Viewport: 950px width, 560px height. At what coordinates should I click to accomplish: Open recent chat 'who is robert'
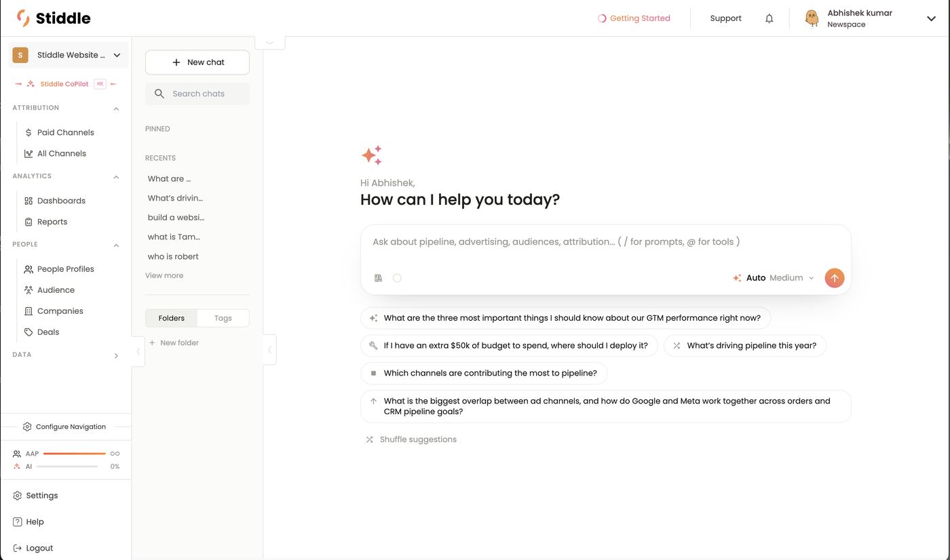click(x=173, y=256)
